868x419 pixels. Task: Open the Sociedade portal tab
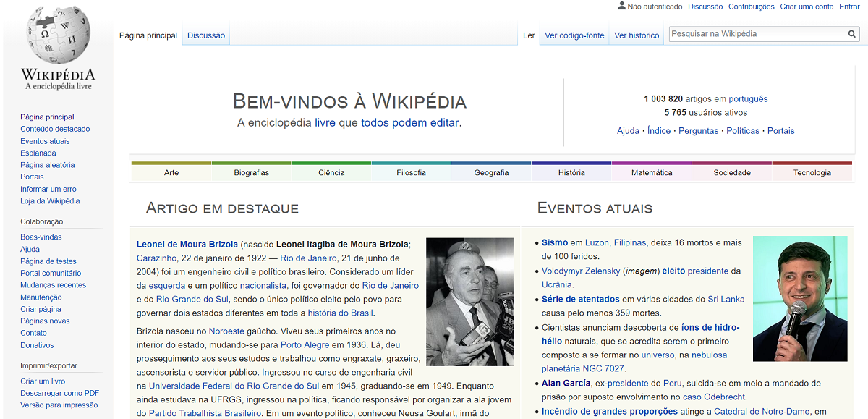(732, 172)
